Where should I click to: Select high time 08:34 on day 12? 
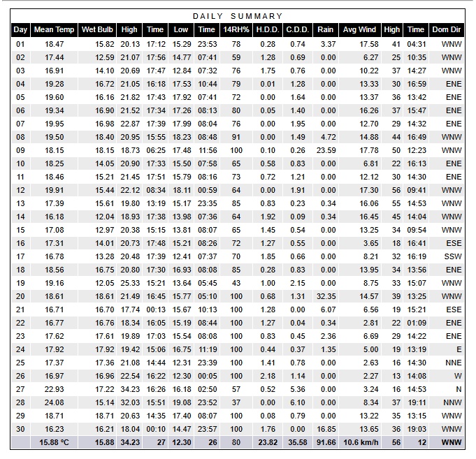[x=156, y=190]
